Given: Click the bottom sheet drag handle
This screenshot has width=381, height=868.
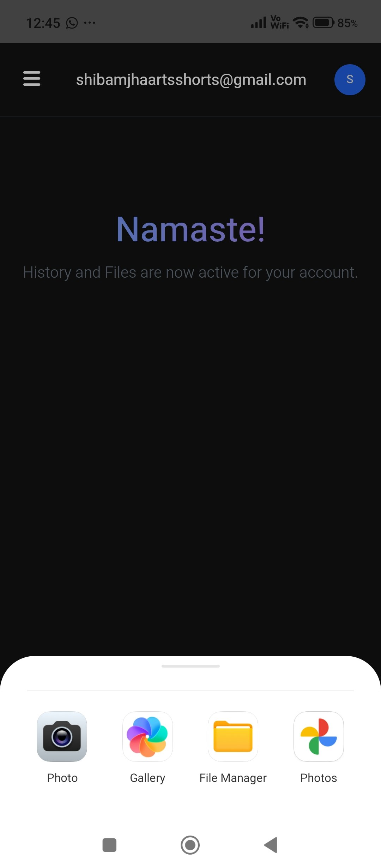Looking at the screenshot, I should click(190, 666).
